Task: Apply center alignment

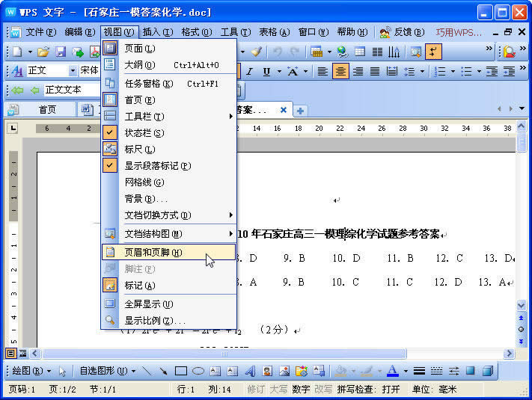Action: (x=340, y=71)
